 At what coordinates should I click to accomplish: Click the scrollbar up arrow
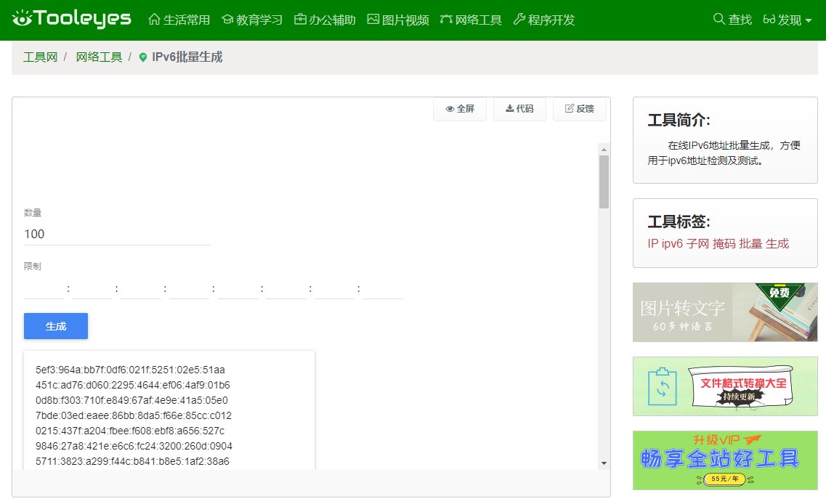click(x=604, y=150)
